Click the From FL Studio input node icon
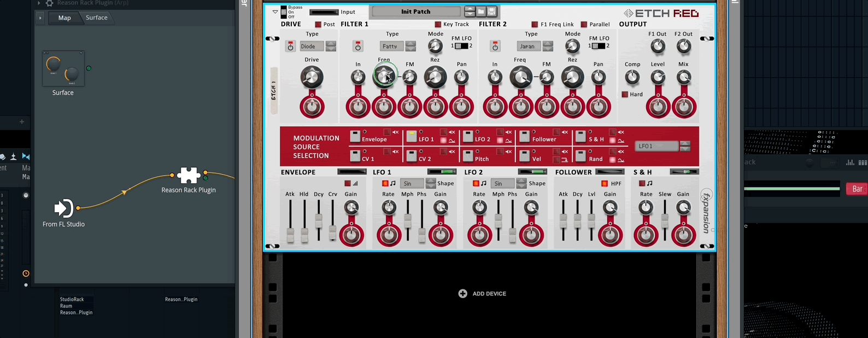The image size is (868, 338). pyautogui.click(x=63, y=208)
